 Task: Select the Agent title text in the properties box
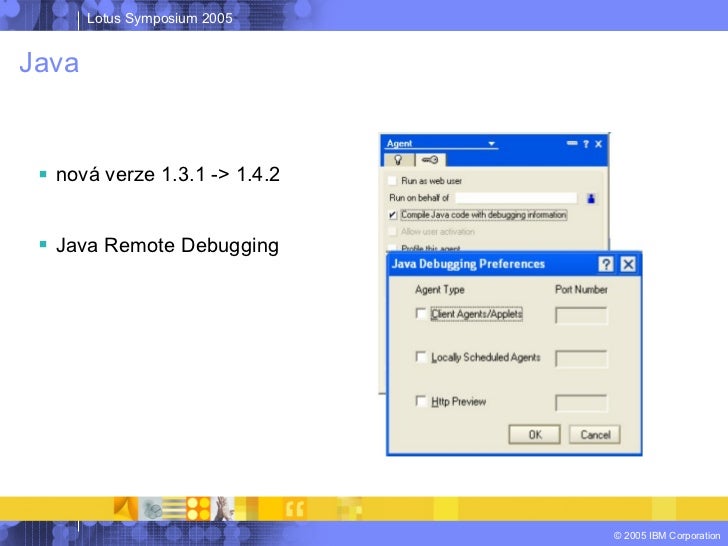(x=399, y=143)
